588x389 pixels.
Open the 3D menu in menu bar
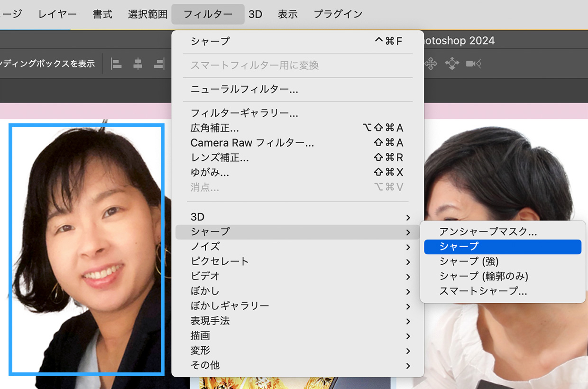pyautogui.click(x=256, y=14)
